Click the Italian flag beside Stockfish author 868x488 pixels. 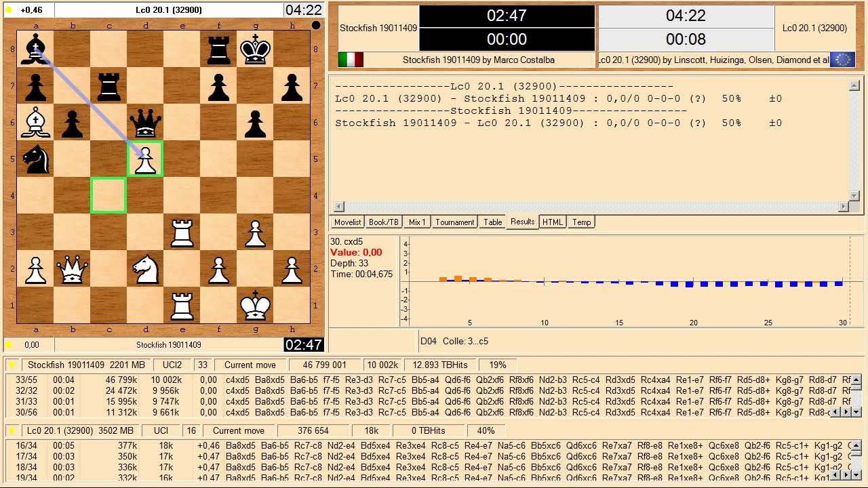(351, 60)
